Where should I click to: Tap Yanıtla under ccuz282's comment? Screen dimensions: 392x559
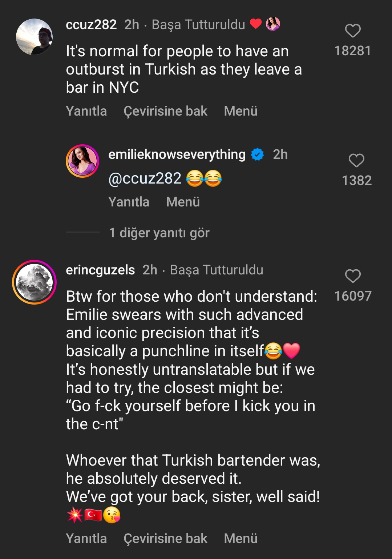tap(86, 111)
